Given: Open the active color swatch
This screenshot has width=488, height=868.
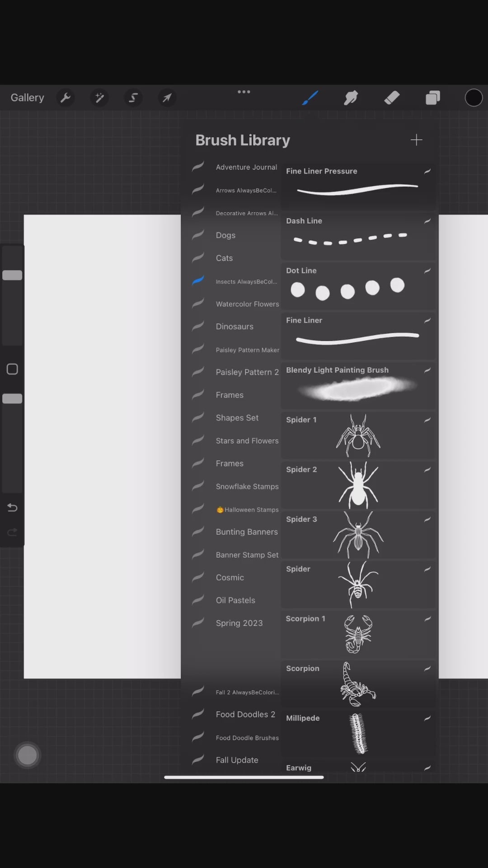Looking at the screenshot, I should coord(474,98).
